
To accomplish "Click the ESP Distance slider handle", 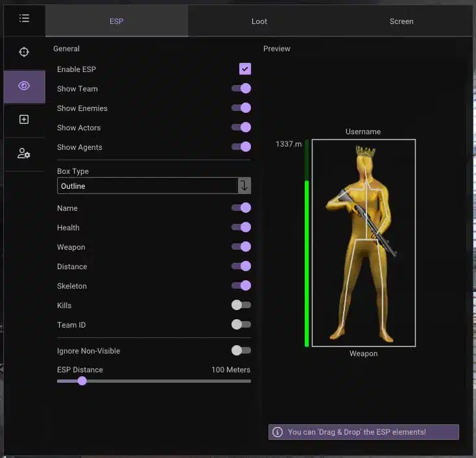I will click(82, 381).
